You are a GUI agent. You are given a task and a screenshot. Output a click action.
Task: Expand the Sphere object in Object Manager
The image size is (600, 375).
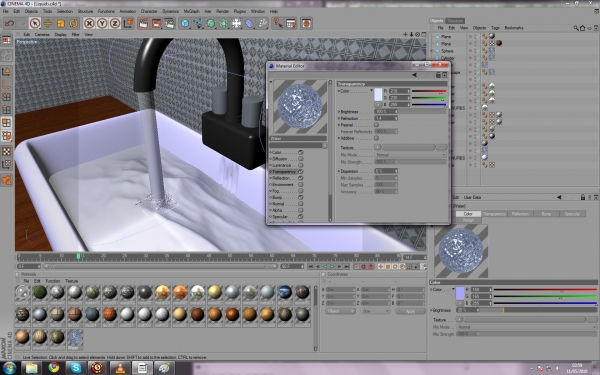pyautogui.click(x=433, y=51)
